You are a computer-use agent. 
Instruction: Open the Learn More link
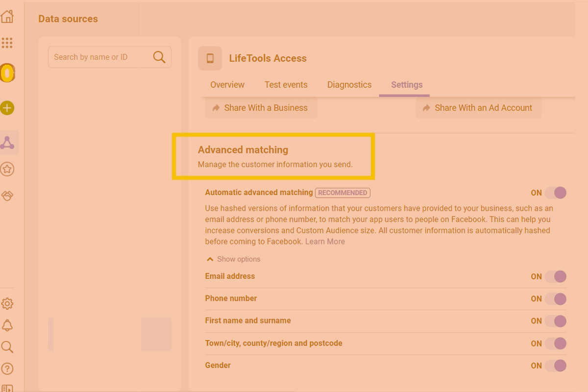tap(325, 242)
